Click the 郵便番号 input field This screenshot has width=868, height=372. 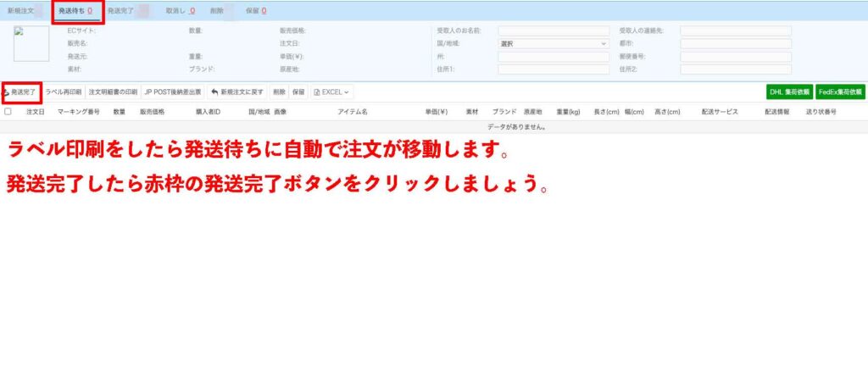[736, 57]
